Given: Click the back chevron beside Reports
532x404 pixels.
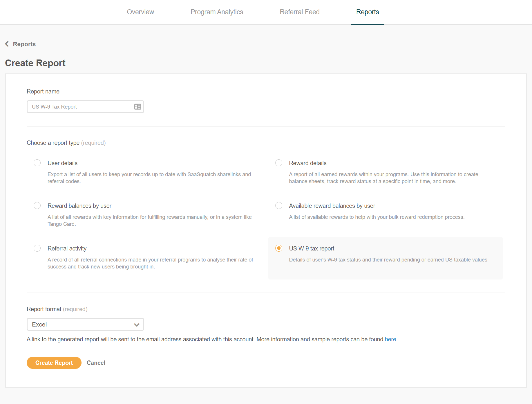Looking at the screenshot, I should point(7,44).
